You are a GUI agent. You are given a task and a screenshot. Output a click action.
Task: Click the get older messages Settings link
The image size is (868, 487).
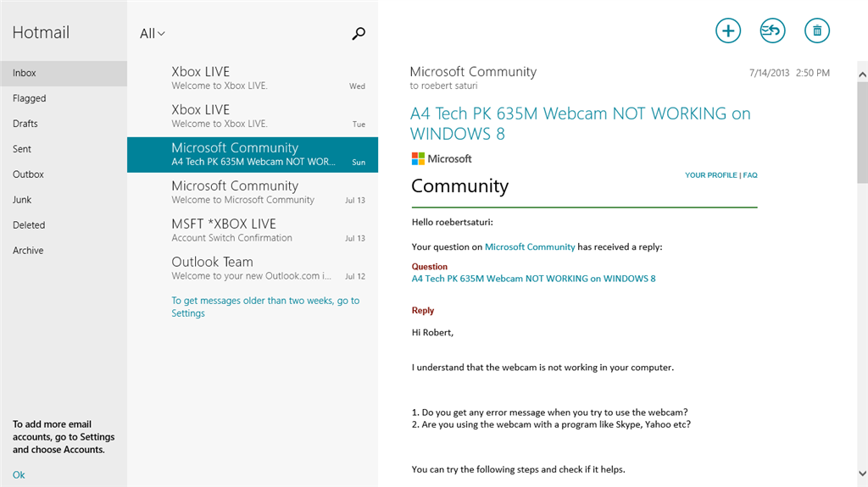pos(265,307)
